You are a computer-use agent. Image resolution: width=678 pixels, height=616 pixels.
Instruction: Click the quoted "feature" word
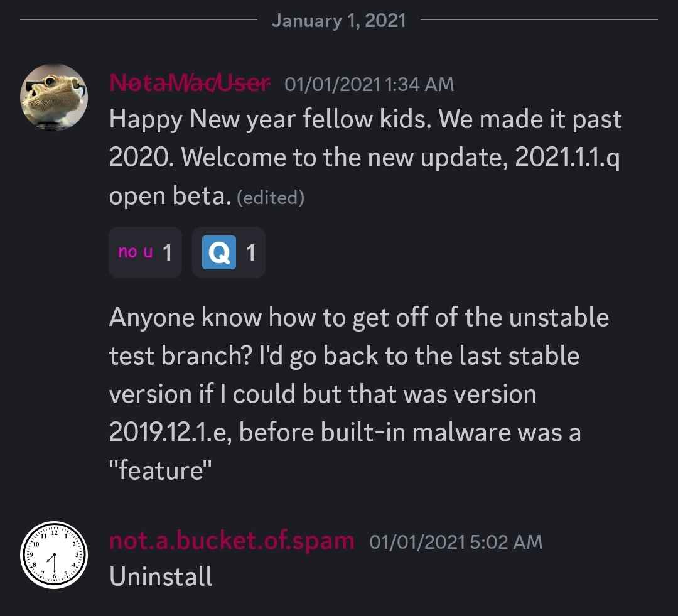(161, 470)
